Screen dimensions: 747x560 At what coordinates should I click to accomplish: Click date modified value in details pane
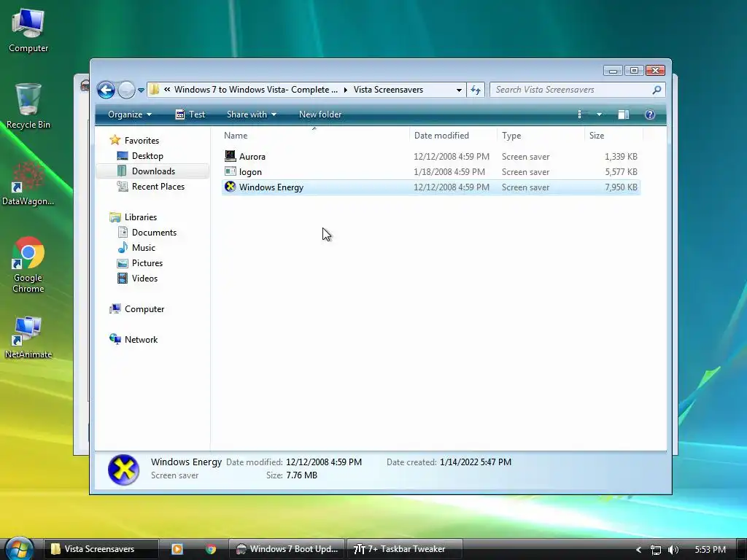tap(324, 462)
